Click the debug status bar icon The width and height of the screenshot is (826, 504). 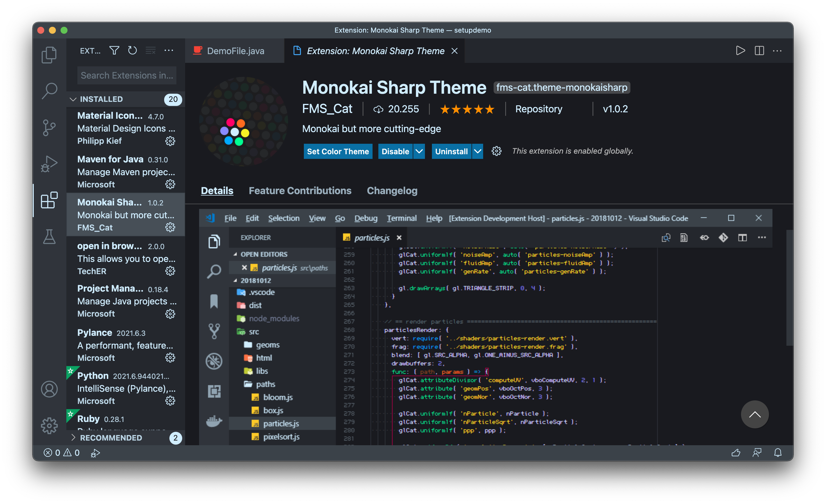point(95,453)
